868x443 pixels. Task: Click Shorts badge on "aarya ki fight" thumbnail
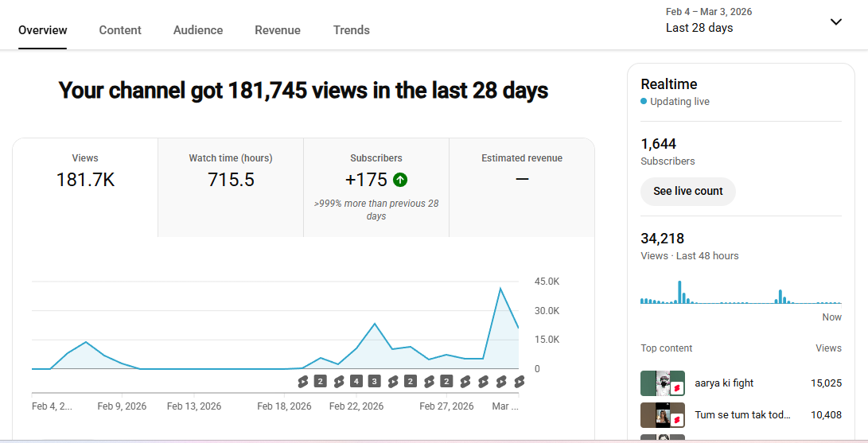coord(678,387)
